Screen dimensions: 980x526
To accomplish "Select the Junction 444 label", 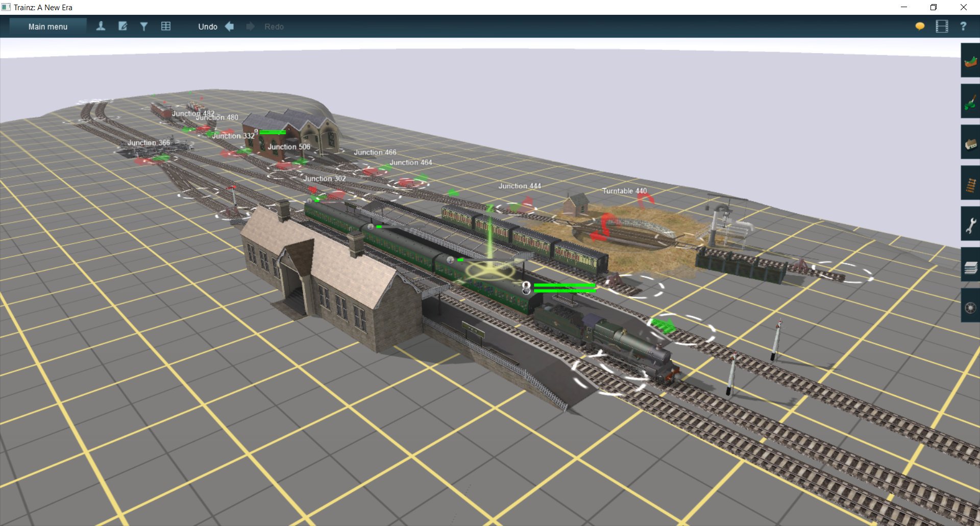I will 520,186.
